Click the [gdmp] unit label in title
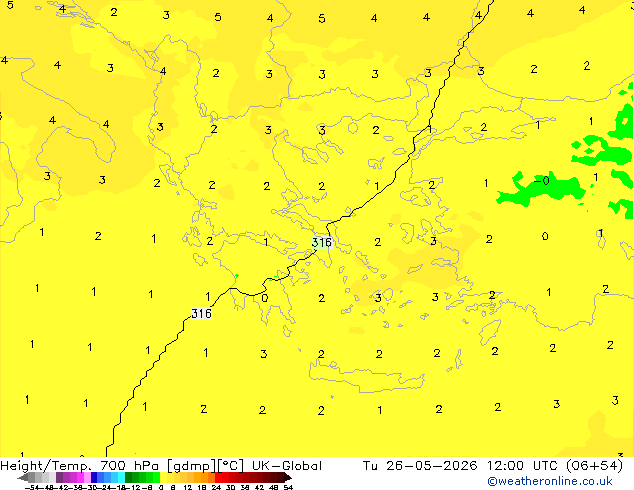 [x=191, y=466]
